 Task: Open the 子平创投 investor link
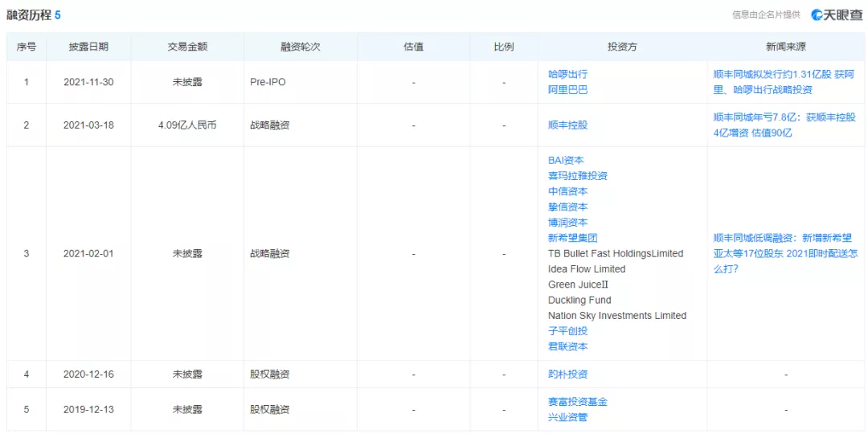(x=567, y=331)
